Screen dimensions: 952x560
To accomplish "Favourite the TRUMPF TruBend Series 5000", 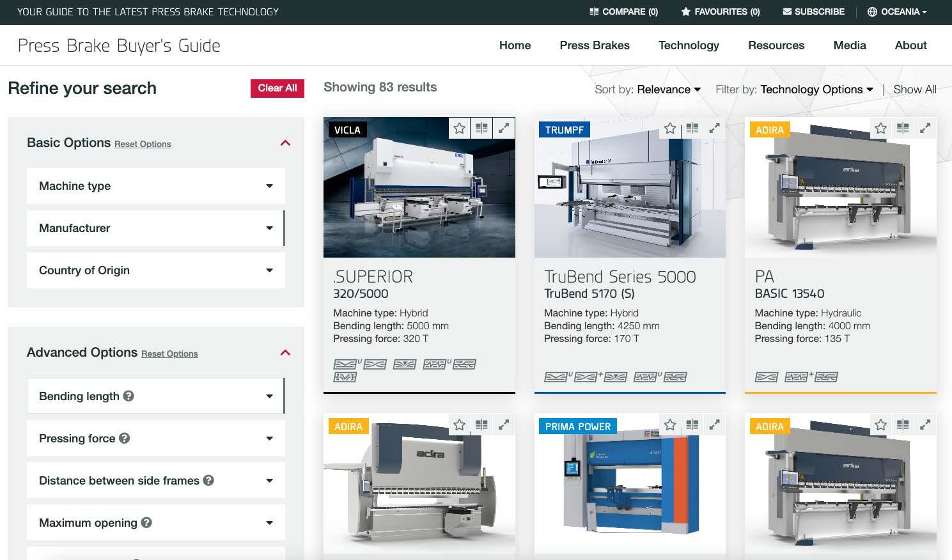I will click(x=670, y=128).
